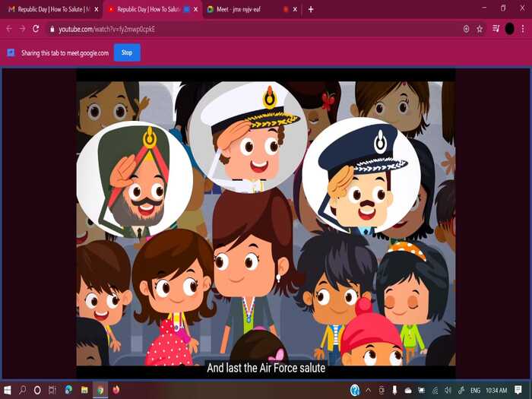Go forward to the next page
The width and height of the screenshot is (532, 399).
point(22,29)
